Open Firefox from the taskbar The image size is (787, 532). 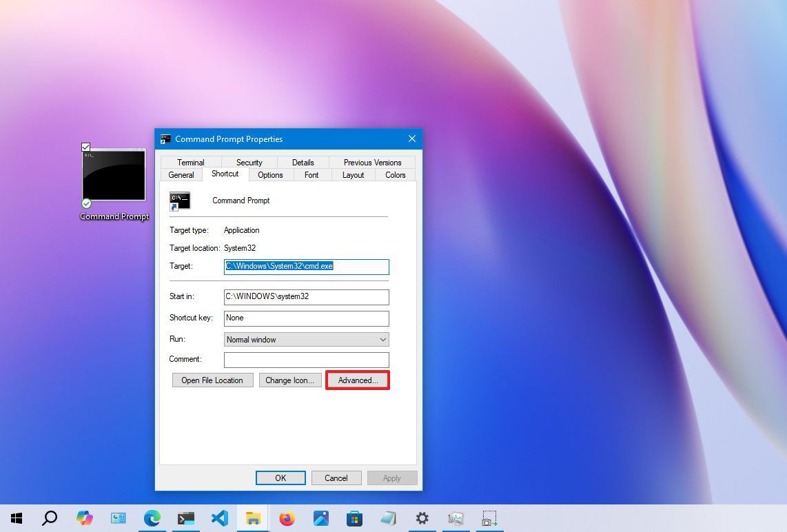click(287, 518)
